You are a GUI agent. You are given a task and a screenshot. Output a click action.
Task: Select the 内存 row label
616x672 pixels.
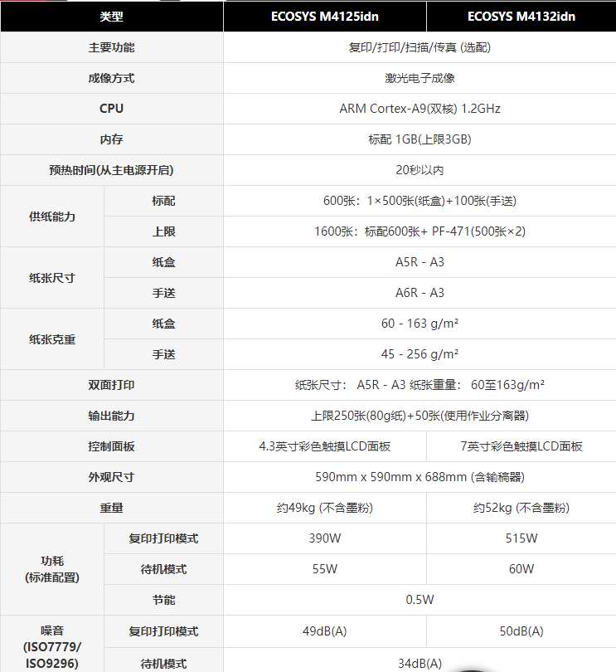pyautogui.click(x=111, y=139)
